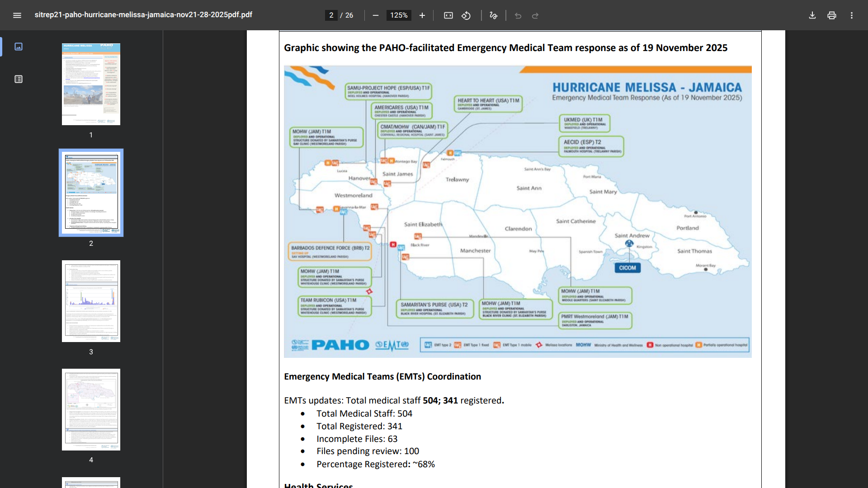
Task: Rotate the document counterclockwise
Action: tap(466, 15)
